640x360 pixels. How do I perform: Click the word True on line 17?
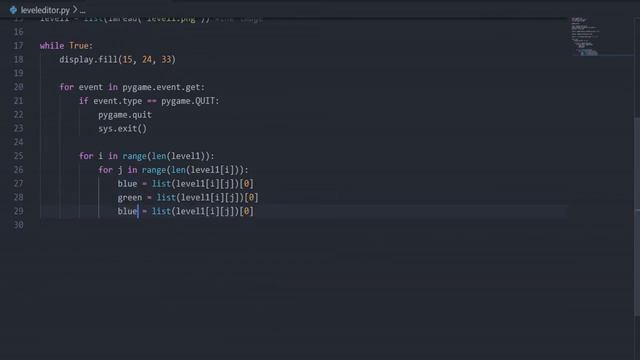pyautogui.click(x=79, y=46)
